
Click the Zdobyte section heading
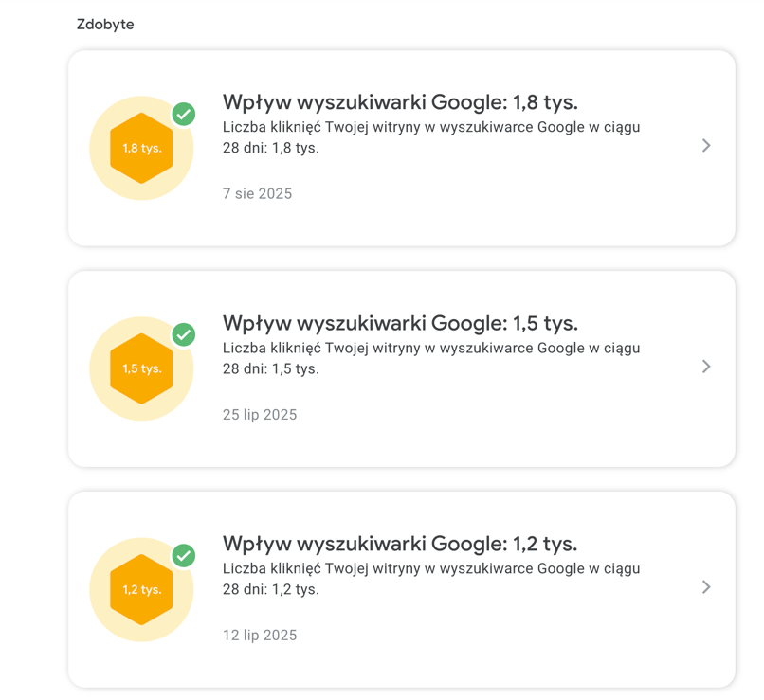(105, 25)
